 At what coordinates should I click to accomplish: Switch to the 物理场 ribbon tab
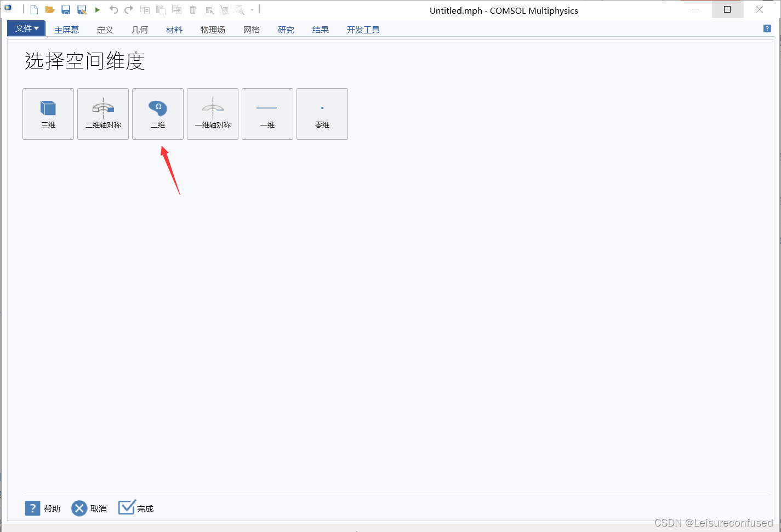point(213,30)
